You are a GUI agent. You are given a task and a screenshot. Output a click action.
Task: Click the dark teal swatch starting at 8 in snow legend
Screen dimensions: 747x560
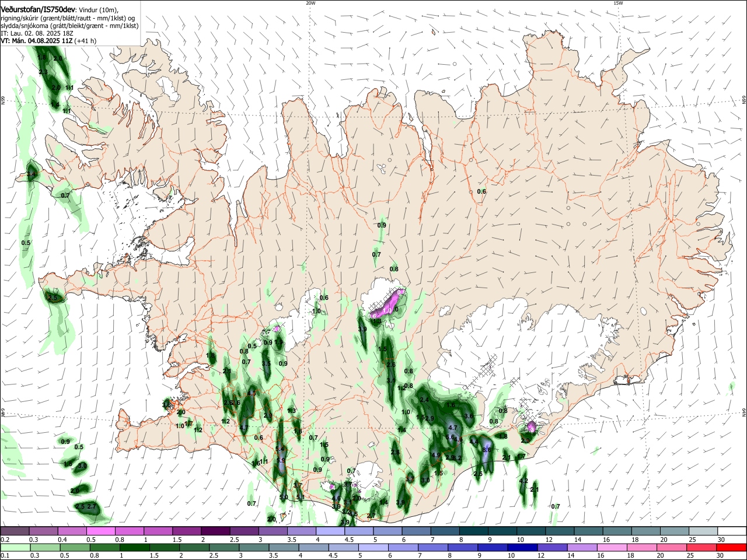474,531
